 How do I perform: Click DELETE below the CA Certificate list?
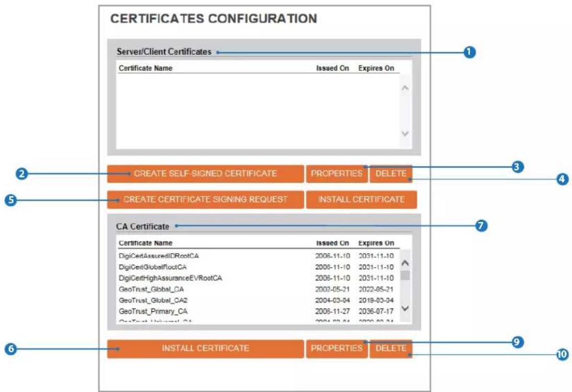click(391, 349)
